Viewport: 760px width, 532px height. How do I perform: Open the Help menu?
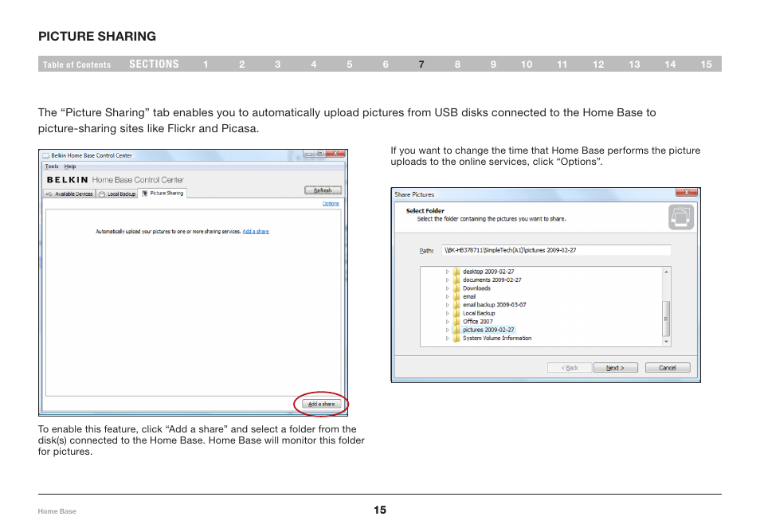pos(70,166)
